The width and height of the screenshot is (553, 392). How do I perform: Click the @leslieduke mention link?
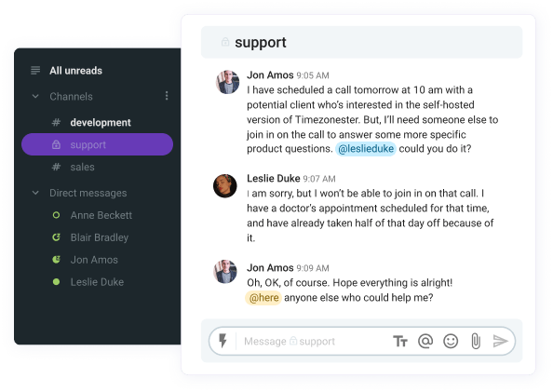click(x=366, y=149)
